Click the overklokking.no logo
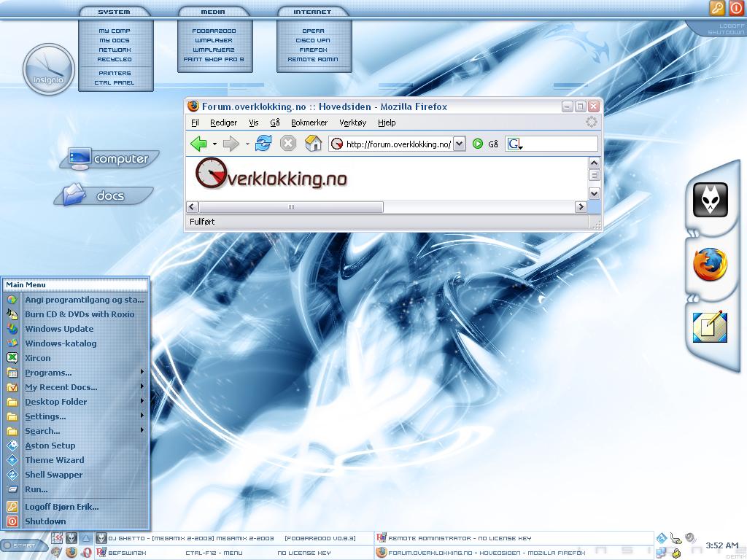This screenshot has height=560, width=747. [x=271, y=174]
